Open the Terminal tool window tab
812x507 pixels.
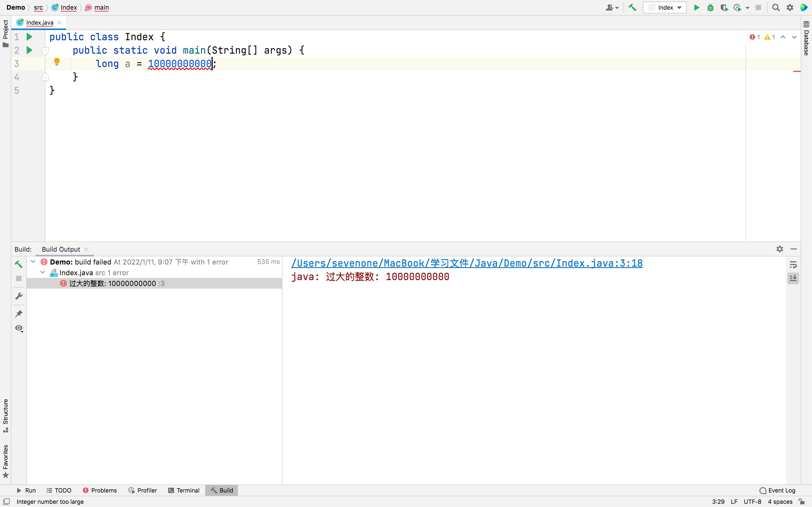pos(184,490)
